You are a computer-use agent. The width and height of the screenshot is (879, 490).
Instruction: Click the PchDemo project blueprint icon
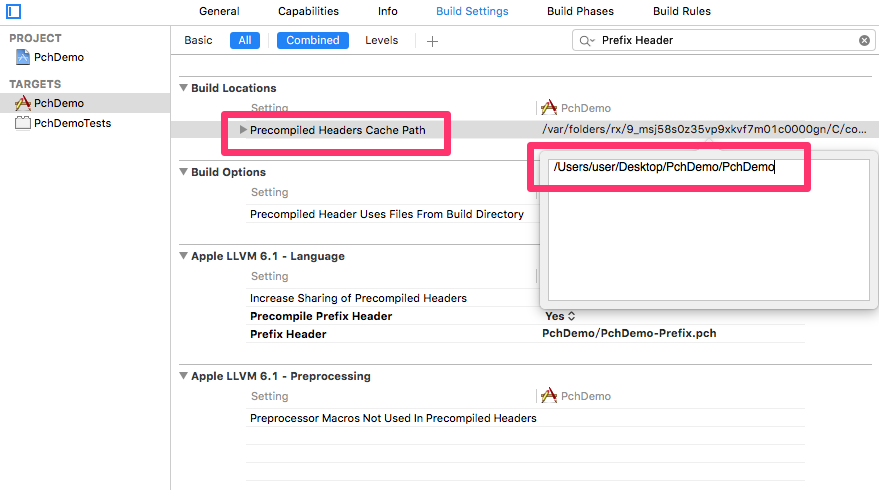pos(22,57)
